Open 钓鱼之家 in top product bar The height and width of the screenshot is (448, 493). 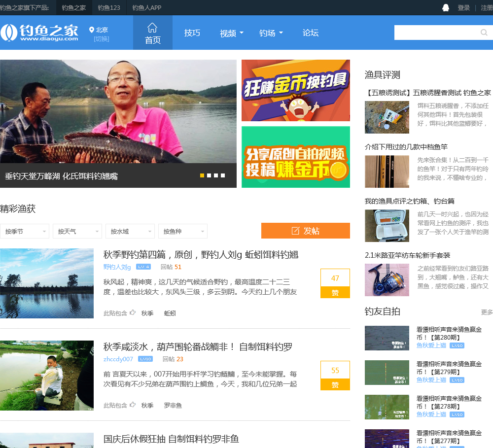[x=74, y=7]
